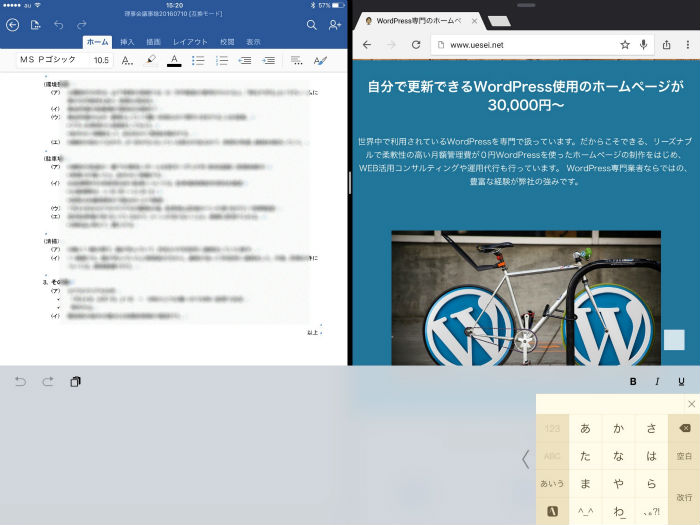The height and width of the screenshot is (525, 700).
Task: Tap the bicycle WordPress wheels image
Action: click(x=526, y=298)
